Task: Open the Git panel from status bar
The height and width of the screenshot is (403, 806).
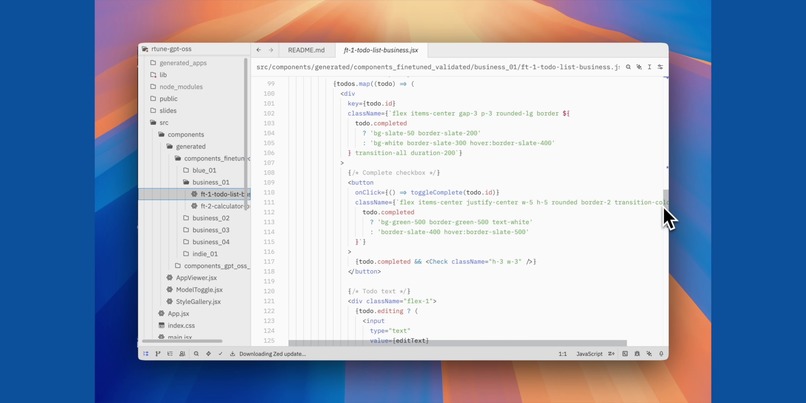Action: point(158,354)
